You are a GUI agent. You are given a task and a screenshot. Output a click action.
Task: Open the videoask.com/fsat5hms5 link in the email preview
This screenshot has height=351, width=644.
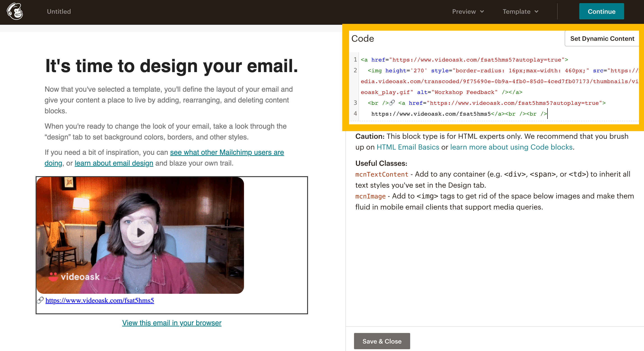[99, 300]
